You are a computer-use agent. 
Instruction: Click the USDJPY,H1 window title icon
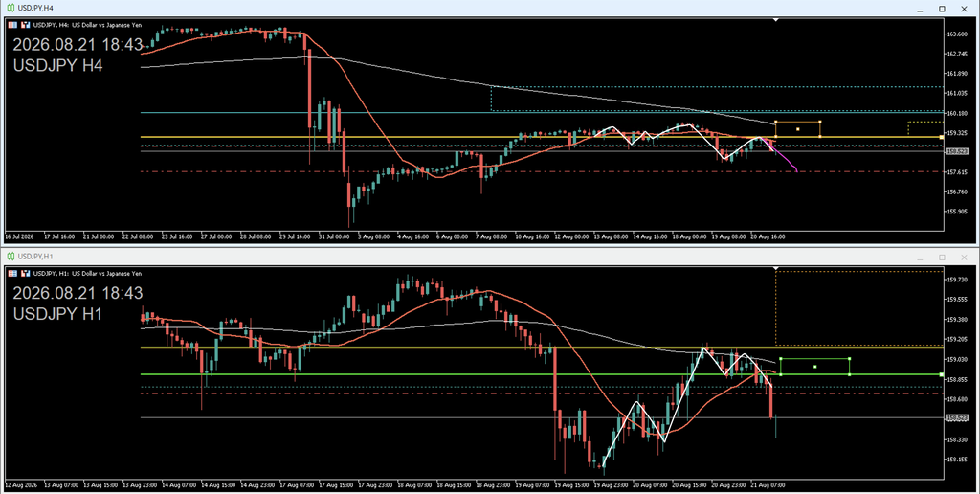[11, 257]
